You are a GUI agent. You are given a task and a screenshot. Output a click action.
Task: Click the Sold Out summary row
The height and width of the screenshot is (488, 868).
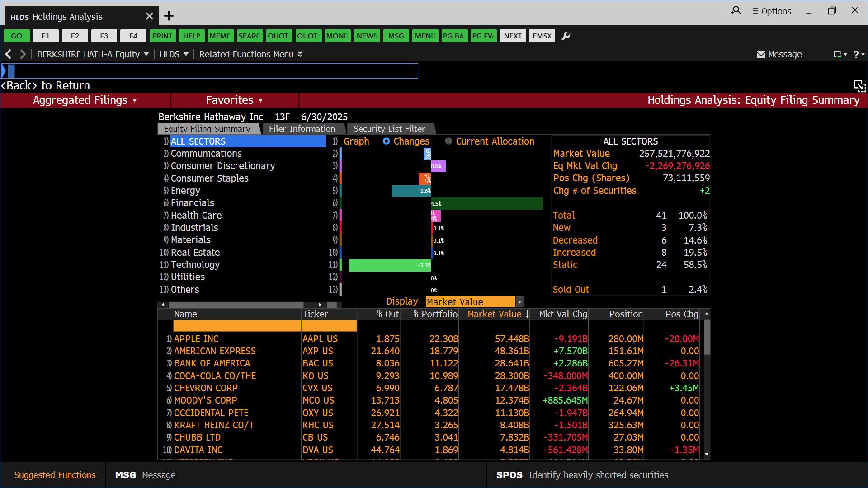[x=630, y=290]
